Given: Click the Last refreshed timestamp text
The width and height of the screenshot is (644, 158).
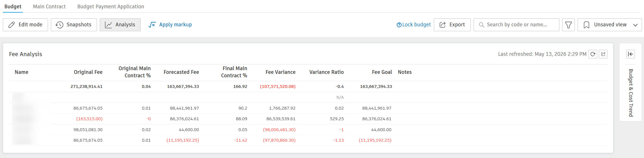Looking at the screenshot, I should (x=542, y=54).
